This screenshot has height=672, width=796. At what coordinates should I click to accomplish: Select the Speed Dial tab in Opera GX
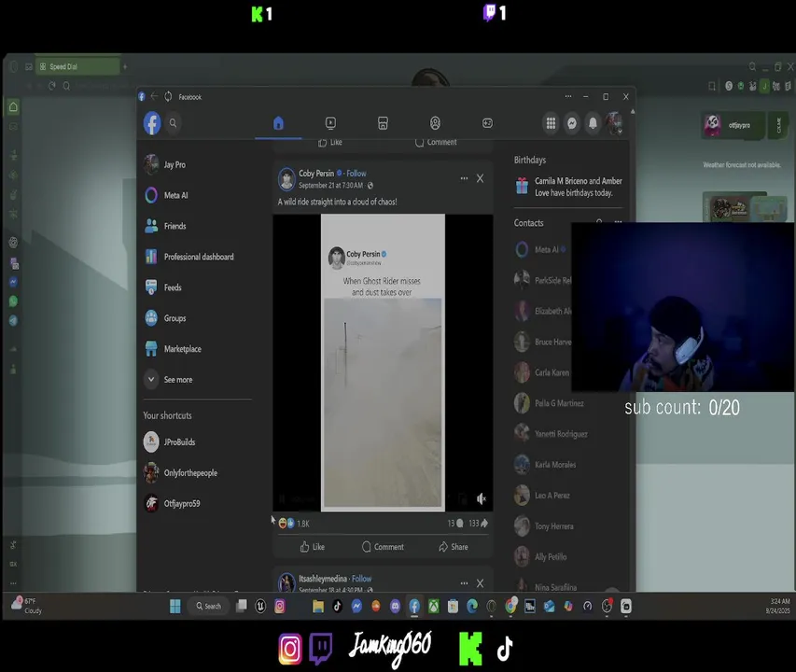[77, 66]
